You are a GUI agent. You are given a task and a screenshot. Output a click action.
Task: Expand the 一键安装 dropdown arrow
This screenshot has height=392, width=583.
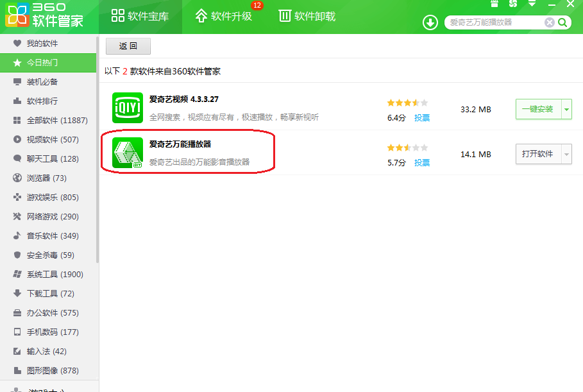point(566,109)
